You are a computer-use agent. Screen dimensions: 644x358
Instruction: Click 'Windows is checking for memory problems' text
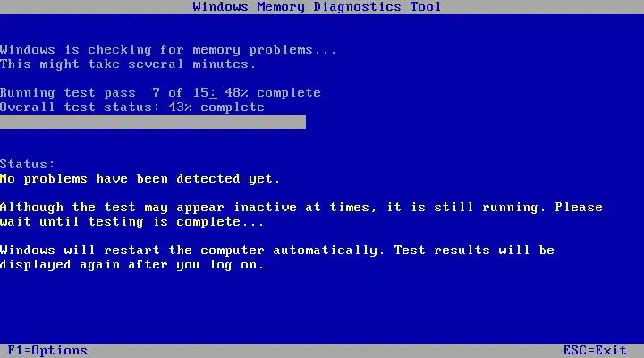[x=168, y=50]
